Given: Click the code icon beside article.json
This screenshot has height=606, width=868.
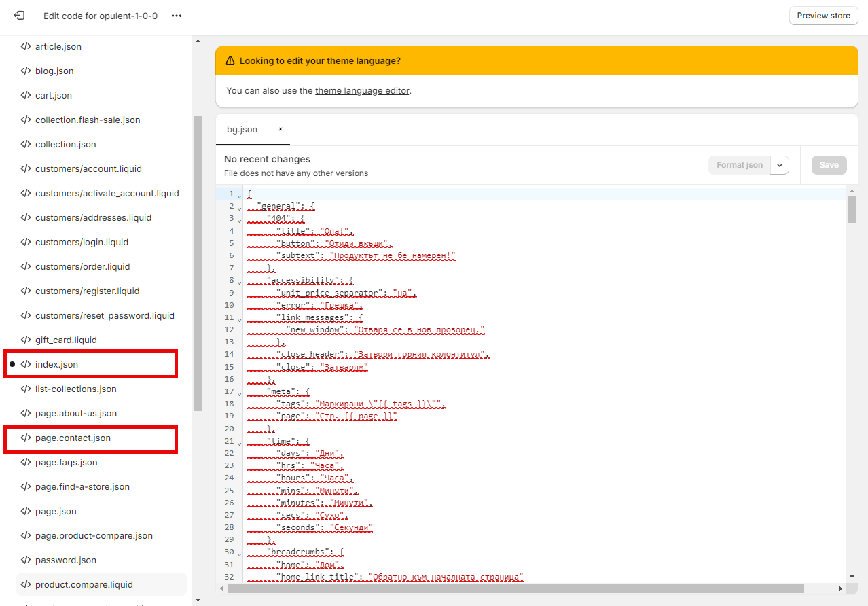Looking at the screenshot, I should (26, 47).
